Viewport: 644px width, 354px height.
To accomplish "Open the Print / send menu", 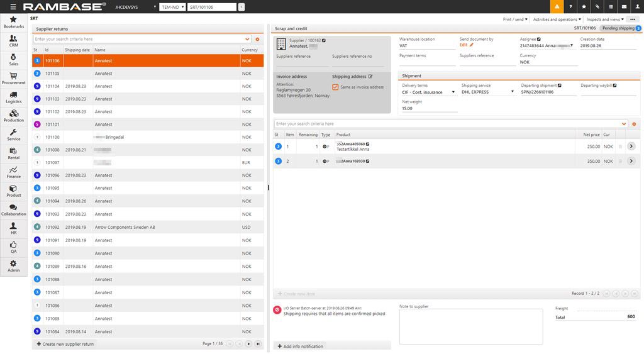I will pos(515,19).
